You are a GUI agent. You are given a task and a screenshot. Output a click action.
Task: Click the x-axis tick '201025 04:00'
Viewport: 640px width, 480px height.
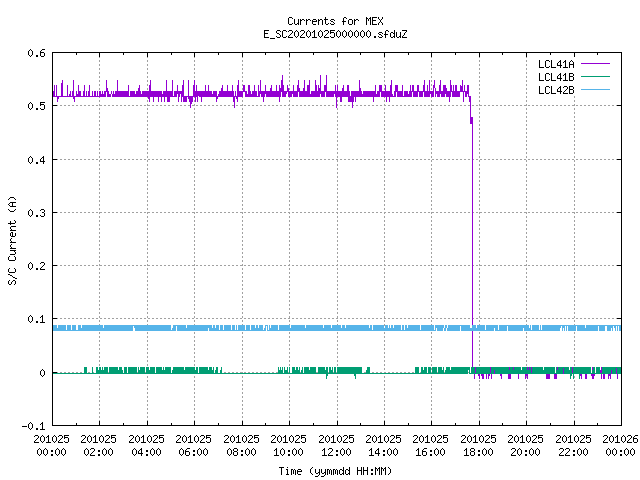coord(146,445)
